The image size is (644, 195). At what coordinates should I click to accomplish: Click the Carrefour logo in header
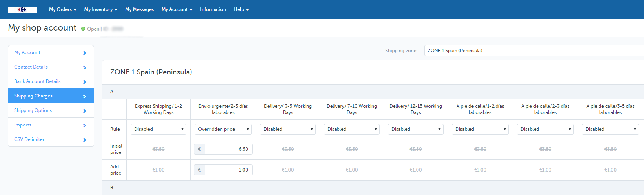pyautogui.click(x=22, y=9)
